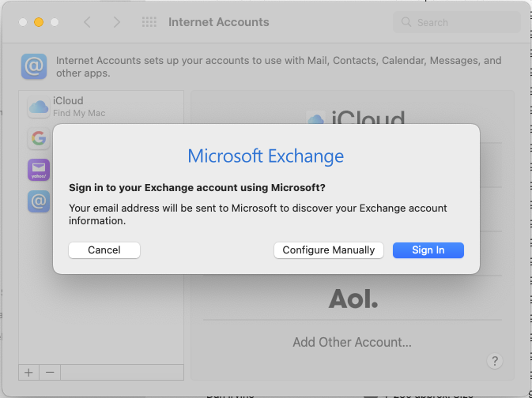Click the Internet Accounts window title
532x398 pixels.
tap(219, 22)
